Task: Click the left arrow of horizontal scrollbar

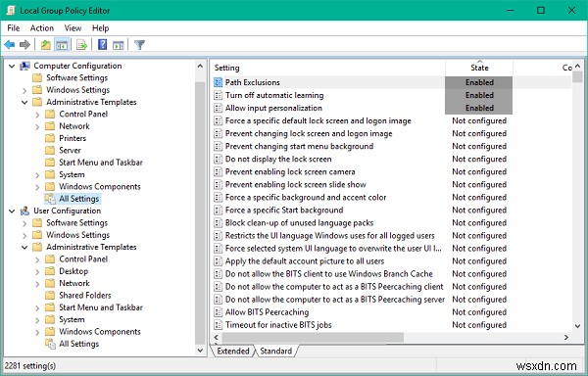Action: pos(216,338)
